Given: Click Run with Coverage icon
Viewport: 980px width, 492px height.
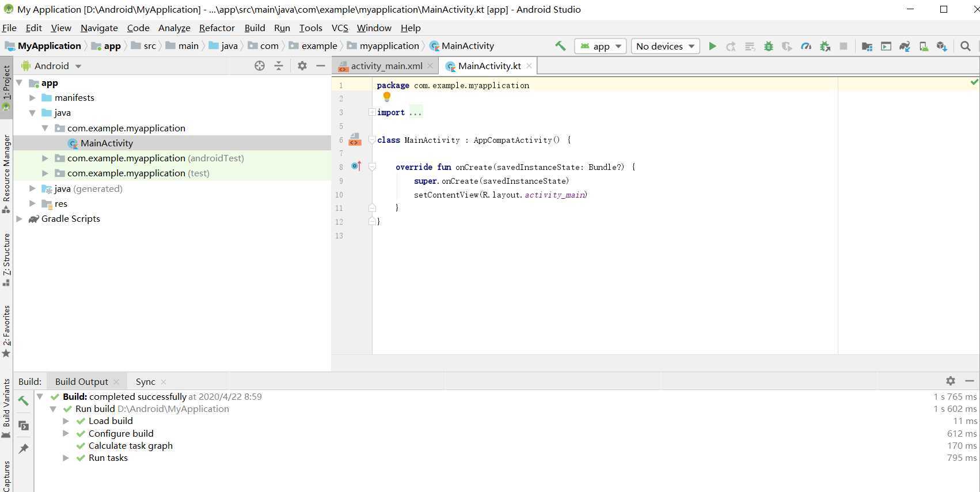Looking at the screenshot, I should pos(787,46).
